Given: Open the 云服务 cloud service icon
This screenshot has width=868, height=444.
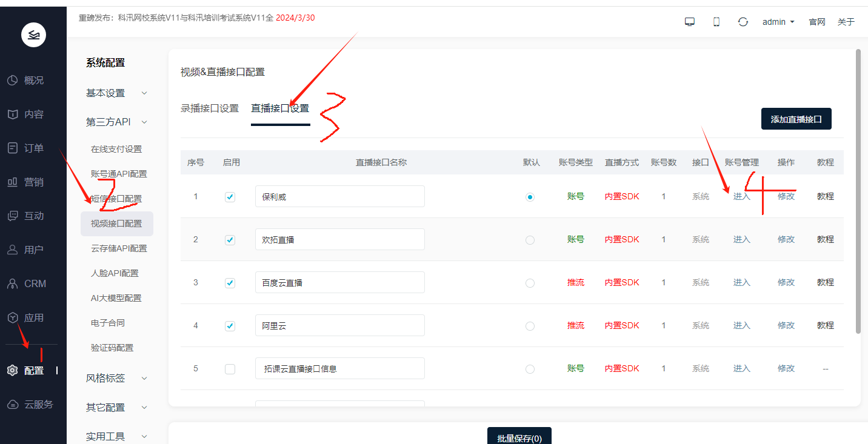Looking at the screenshot, I should [x=12, y=405].
